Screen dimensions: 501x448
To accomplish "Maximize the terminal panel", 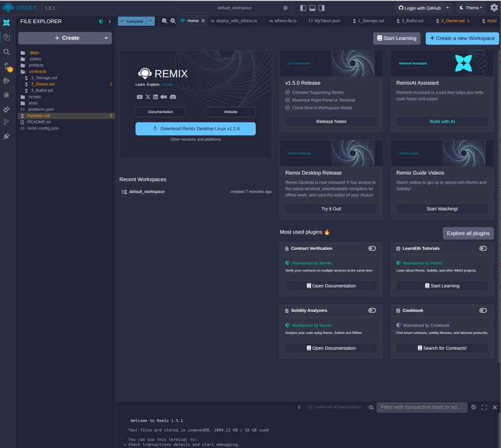I will 484,407.
